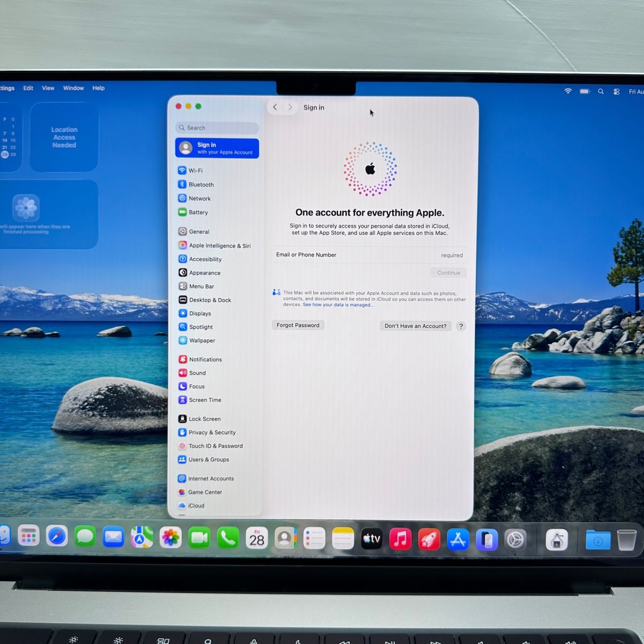The width and height of the screenshot is (644, 644).
Task: Open Reminders from the Dock
Action: 314,539
